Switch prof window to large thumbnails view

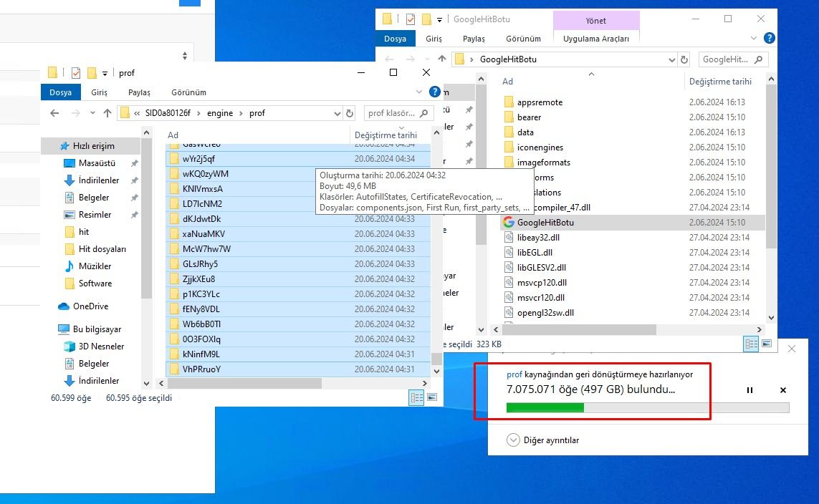pyautogui.click(x=432, y=397)
